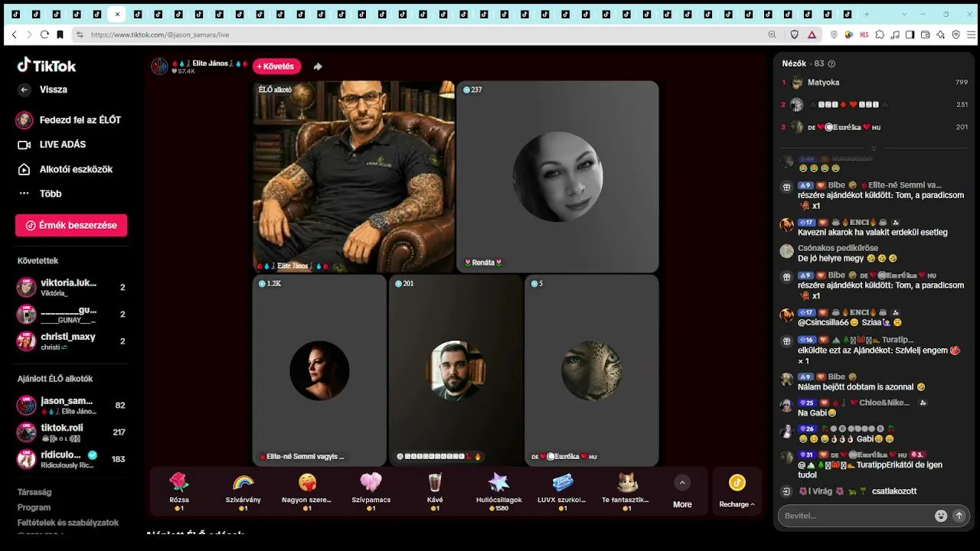Screen dimensions: 980x551
Task: Click the Társaság footer link
Action: click(x=34, y=492)
